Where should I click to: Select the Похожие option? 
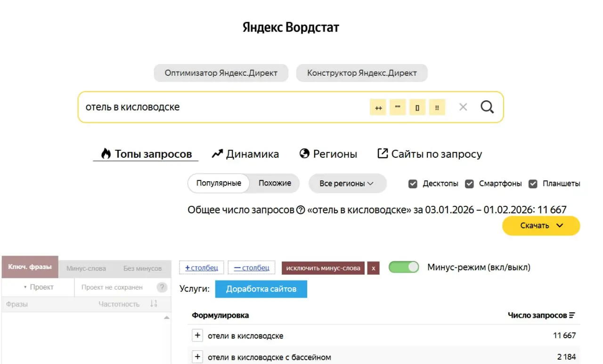pyautogui.click(x=275, y=183)
